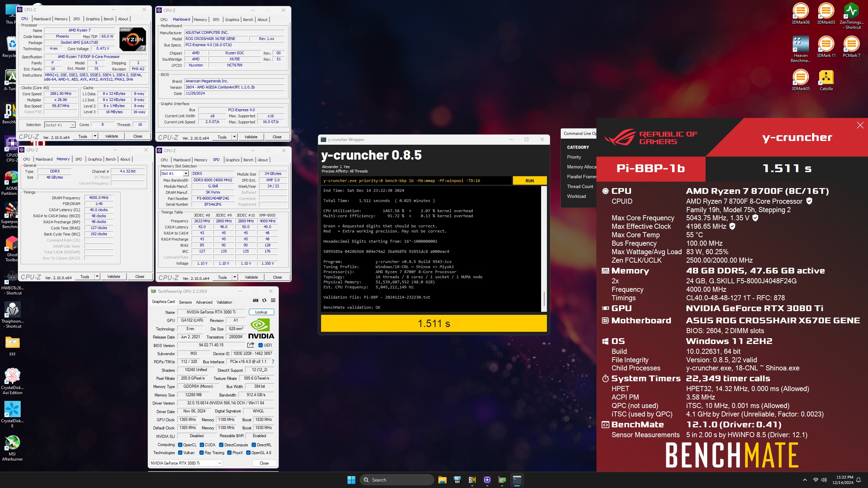Image resolution: width=868 pixels, height=488 pixels.
Task: Toggle DirectML checkbox
Action: (254, 445)
